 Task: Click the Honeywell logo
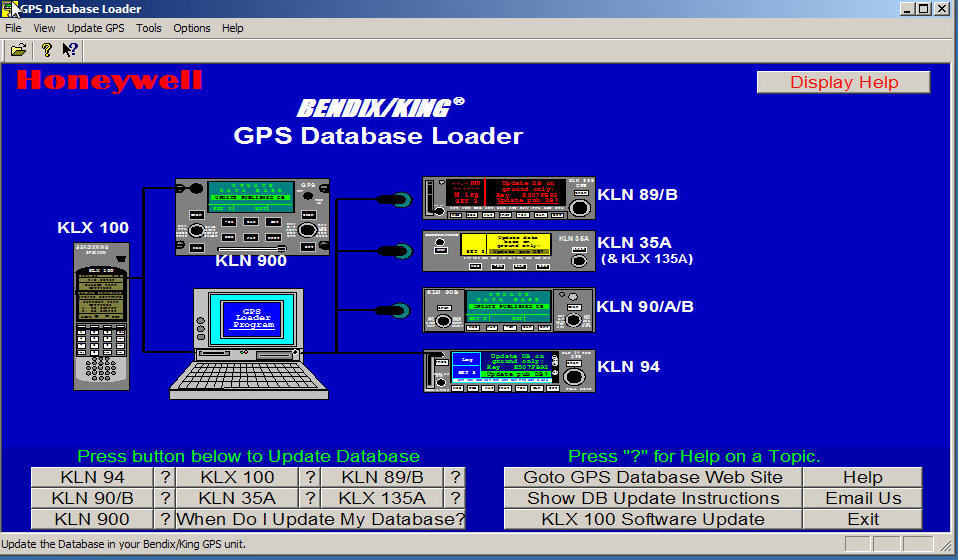(110, 81)
